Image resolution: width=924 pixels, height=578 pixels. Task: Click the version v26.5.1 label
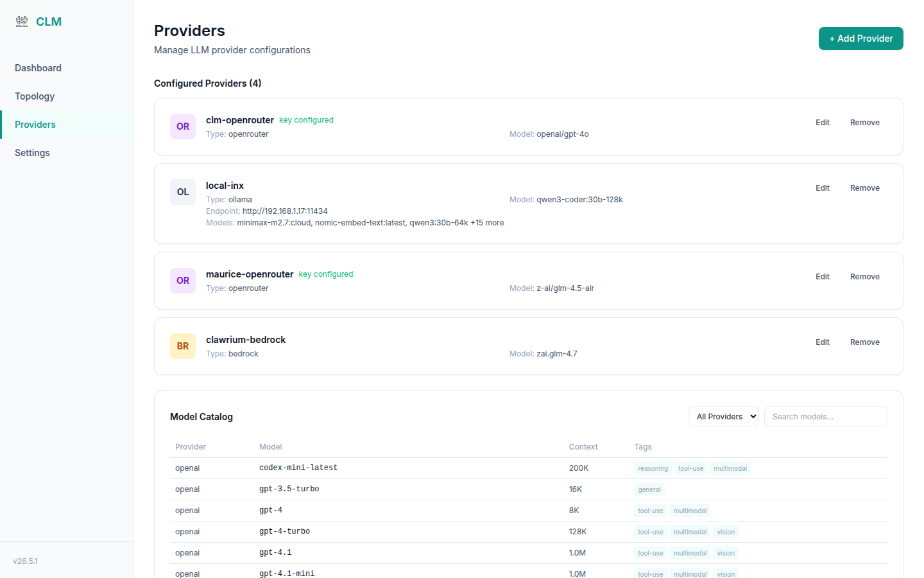click(25, 561)
